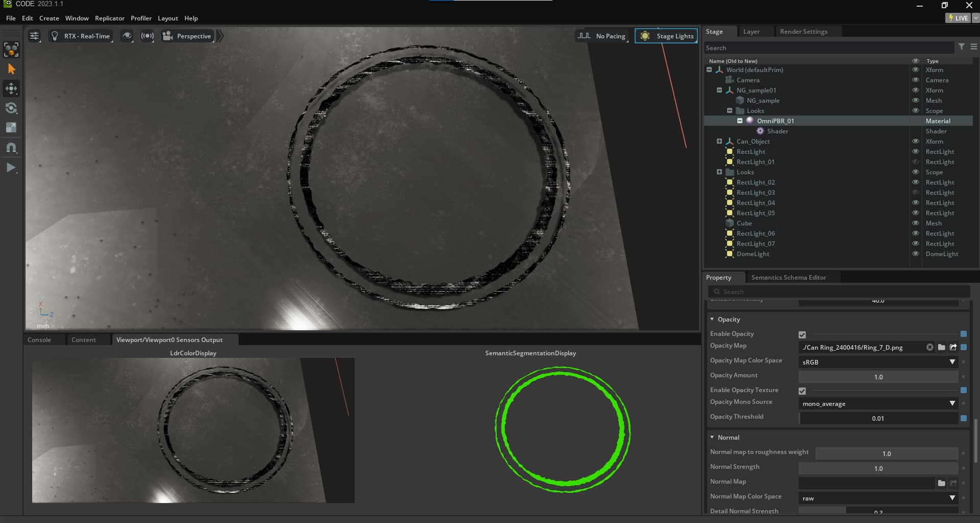Select the Scale tool in the toolbar
This screenshot has width=980, height=523.
coord(11,128)
